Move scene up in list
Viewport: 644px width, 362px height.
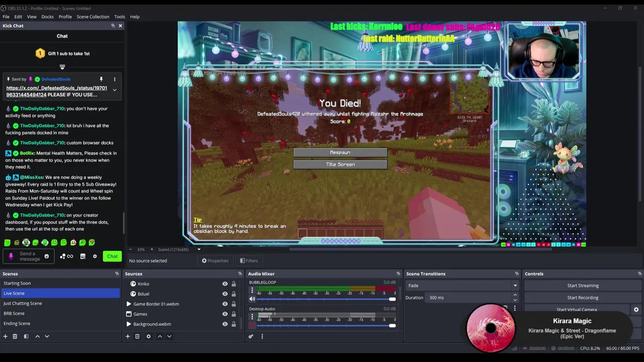click(37, 336)
